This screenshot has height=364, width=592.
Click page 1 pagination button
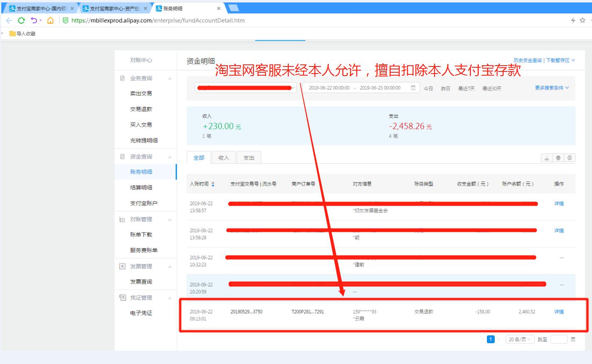(x=491, y=339)
